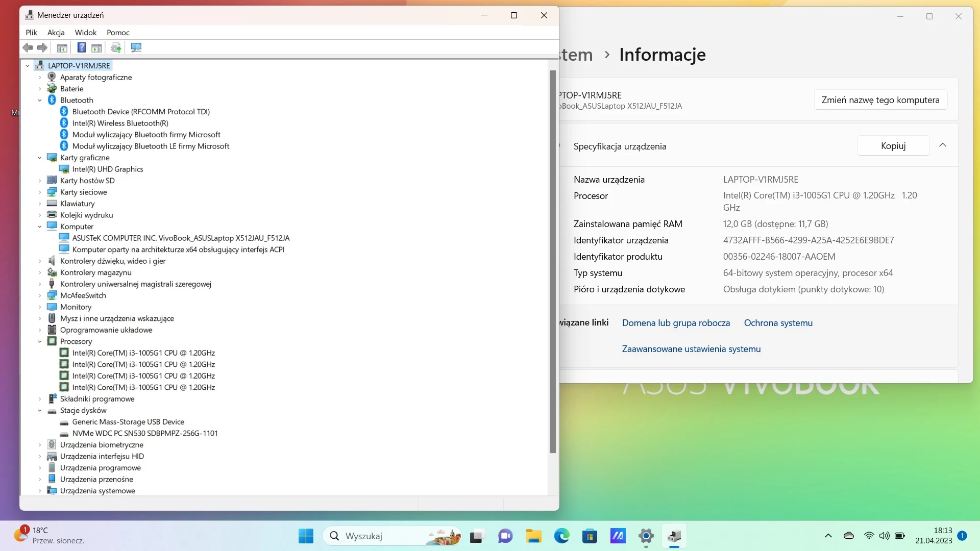Open Ochrona systemu link

pos(778,323)
